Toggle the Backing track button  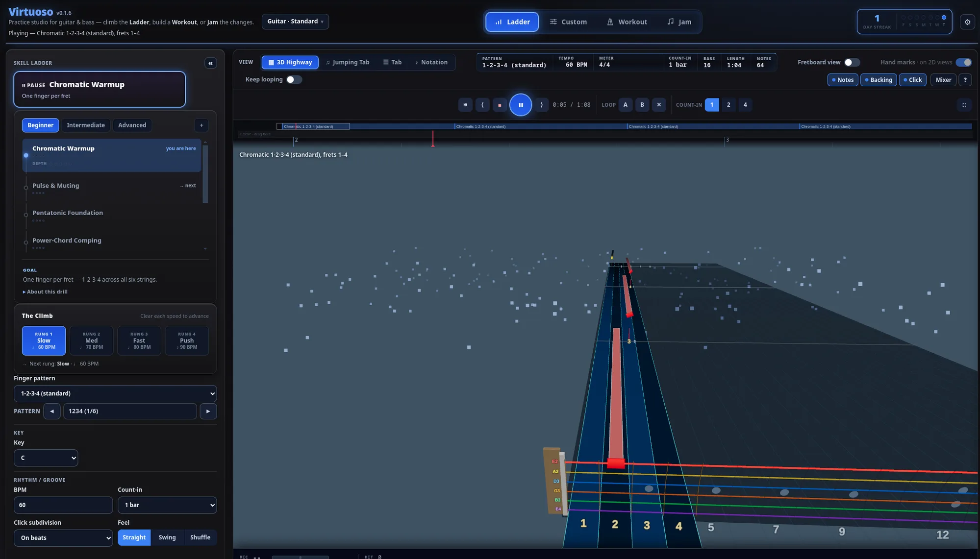coord(879,80)
